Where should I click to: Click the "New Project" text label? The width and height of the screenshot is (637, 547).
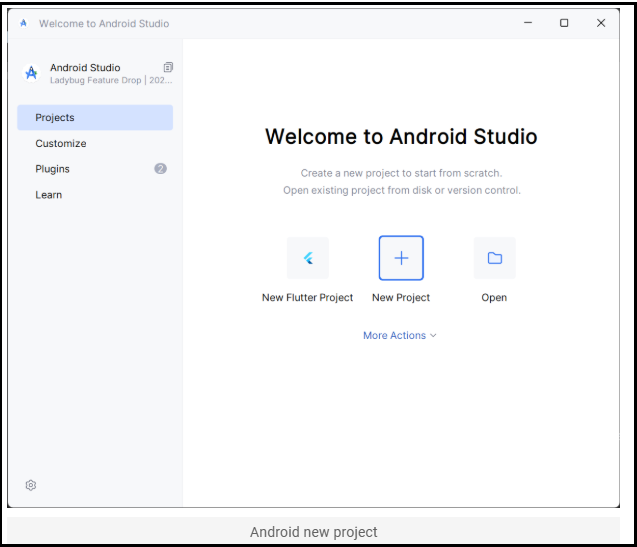(x=401, y=298)
